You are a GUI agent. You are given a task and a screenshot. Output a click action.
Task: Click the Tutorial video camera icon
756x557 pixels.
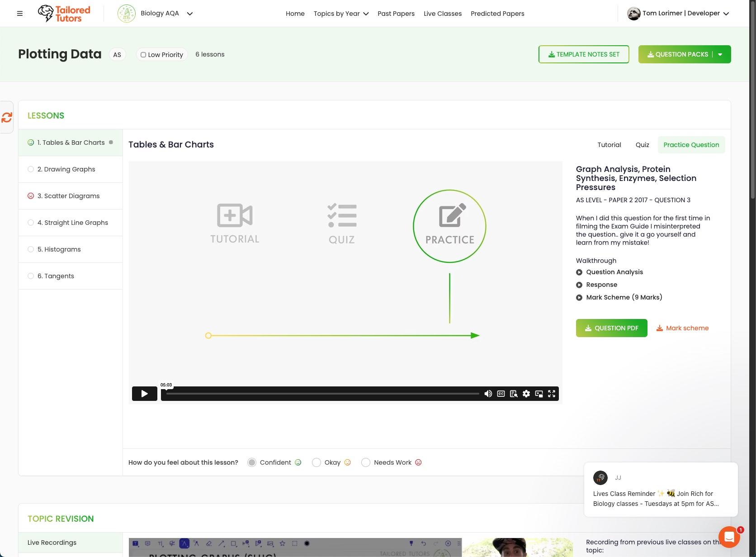coord(235,215)
